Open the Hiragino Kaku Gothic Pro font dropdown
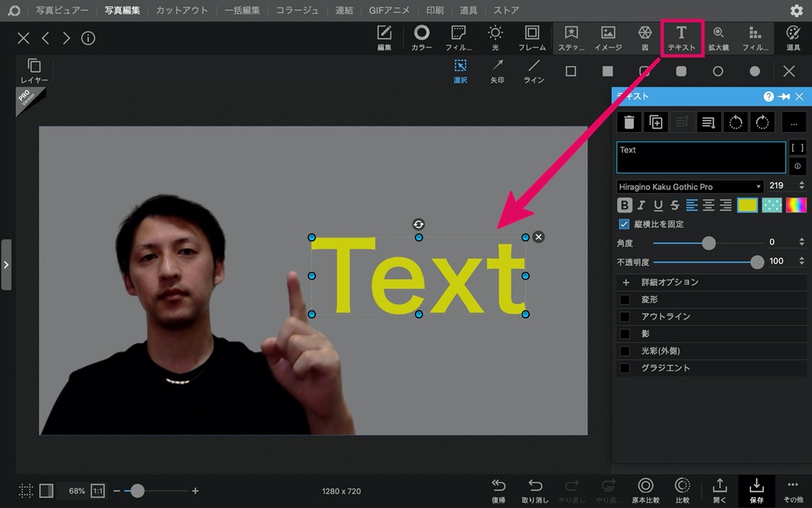The width and height of the screenshot is (812, 508). pos(690,186)
